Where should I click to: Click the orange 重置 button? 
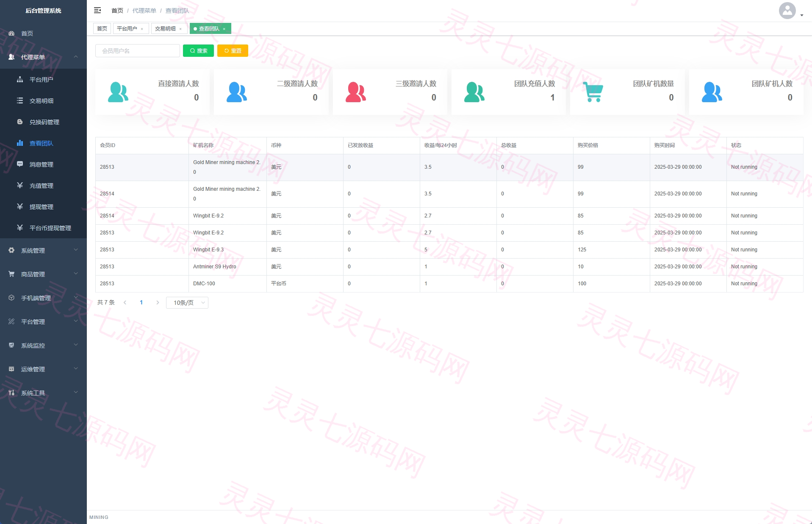(x=233, y=50)
